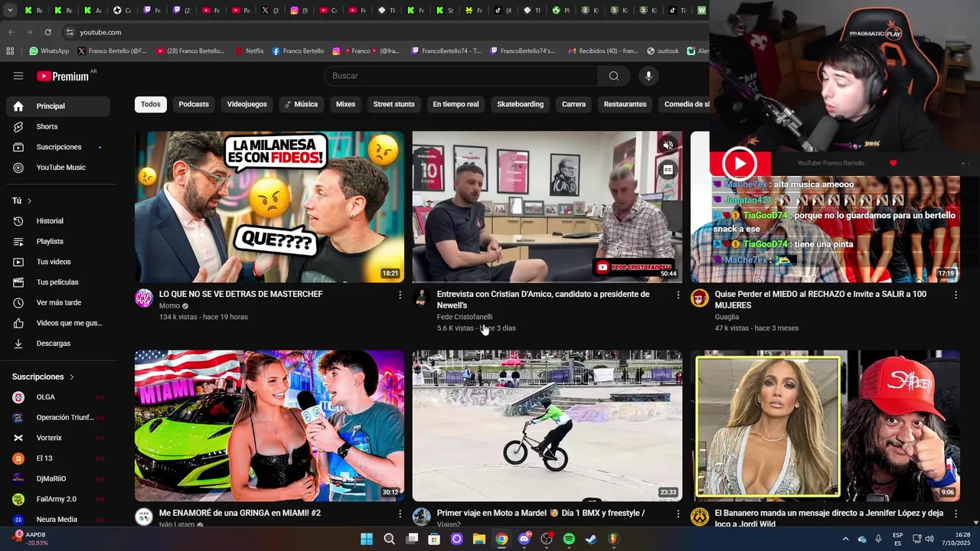This screenshot has width=980, height=551.
Task: Select the Podcasts filter chip
Action: tap(194, 104)
